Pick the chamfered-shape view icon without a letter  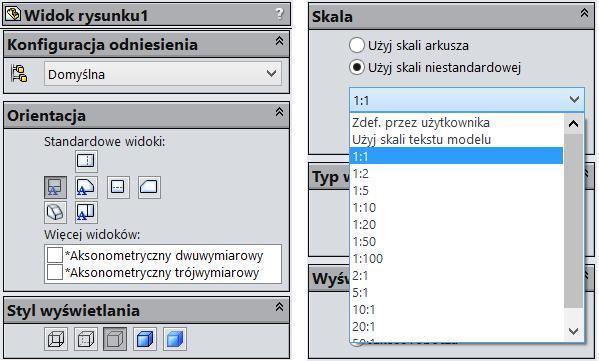pyautogui.click(x=149, y=187)
